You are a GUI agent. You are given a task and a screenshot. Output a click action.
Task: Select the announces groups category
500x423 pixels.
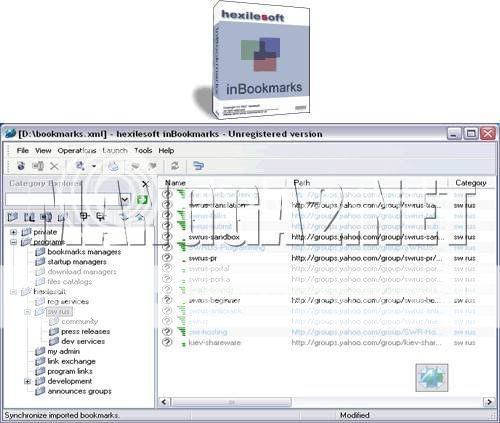(79, 391)
